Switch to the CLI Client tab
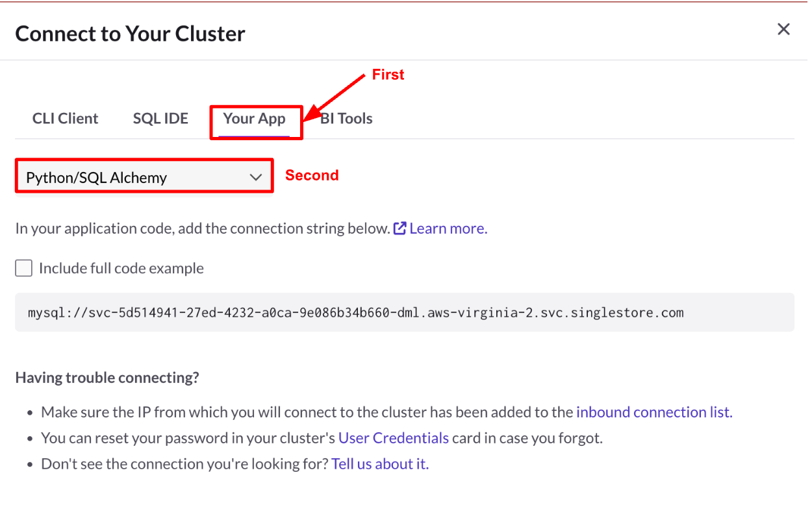This screenshot has width=812, height=518. (x=65, y=119)
